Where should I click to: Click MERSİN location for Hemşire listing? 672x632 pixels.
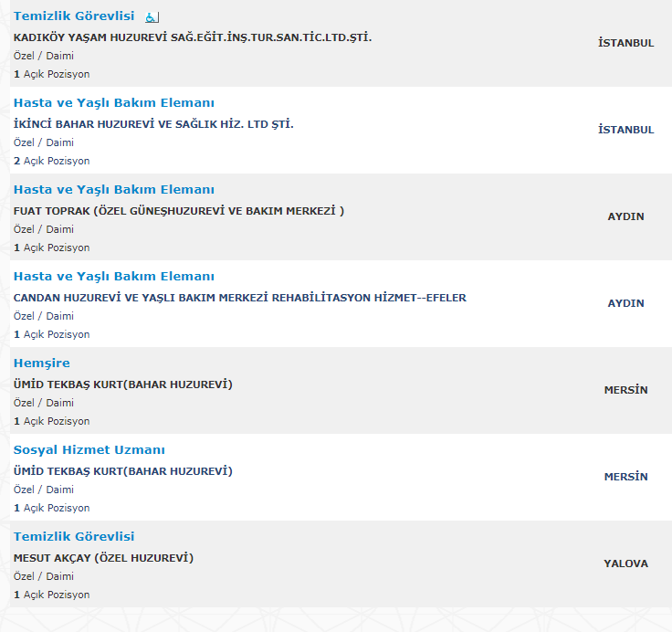(625, 390)
